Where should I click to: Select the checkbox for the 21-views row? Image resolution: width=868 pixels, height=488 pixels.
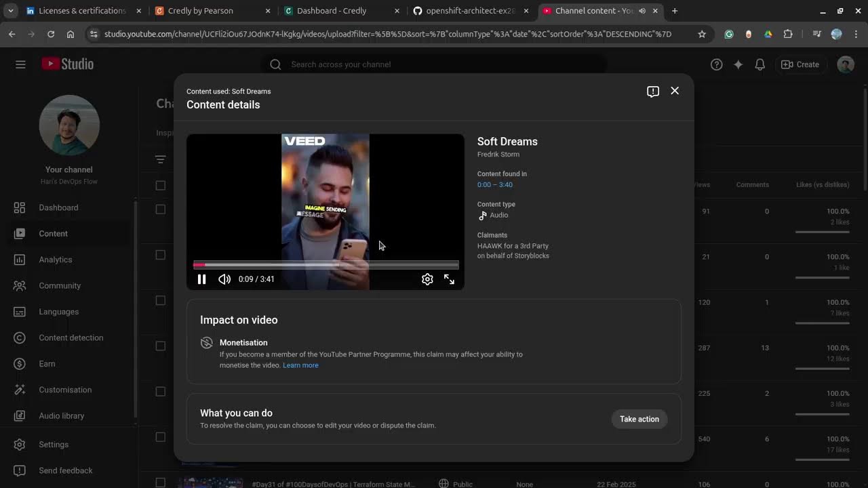coord(160,255)
